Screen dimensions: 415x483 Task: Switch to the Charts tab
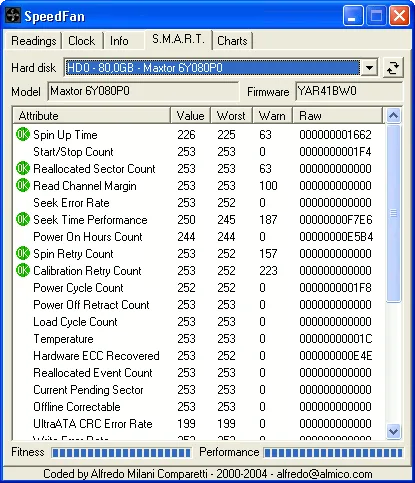232,41
